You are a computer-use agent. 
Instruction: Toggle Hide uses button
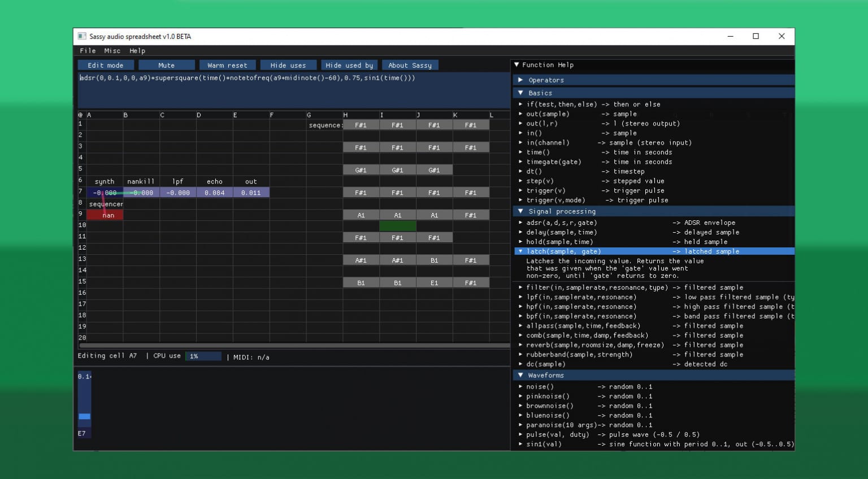pos(288,66)
